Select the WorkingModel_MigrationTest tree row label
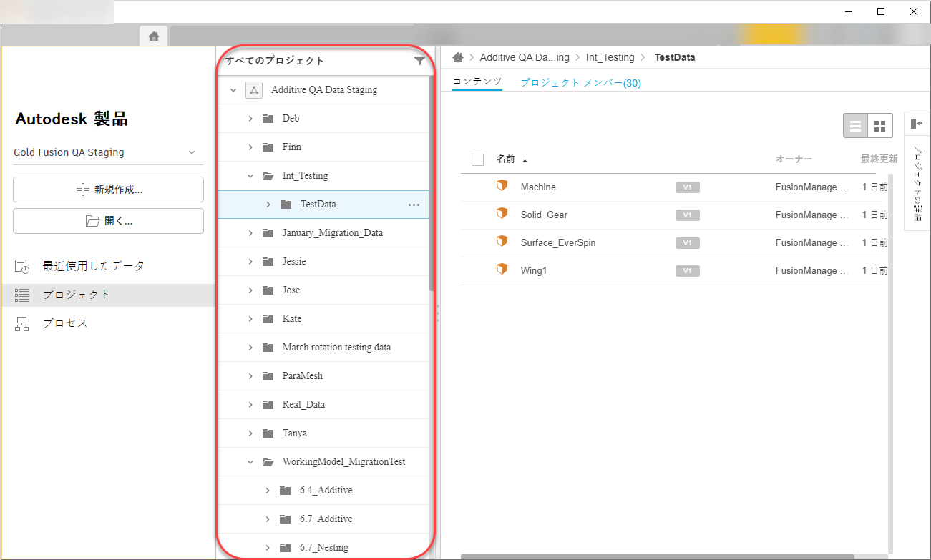Viewport: 931px width, 560px height. (344, 462)
